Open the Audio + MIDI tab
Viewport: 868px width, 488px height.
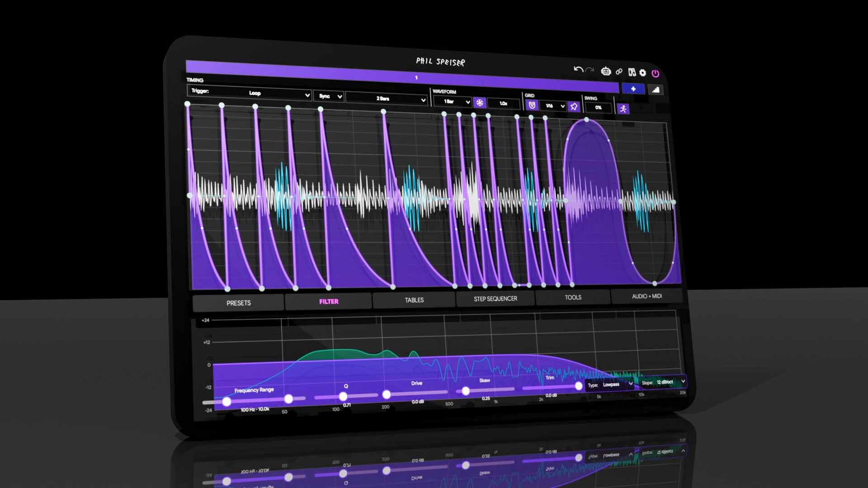[647, 296]
